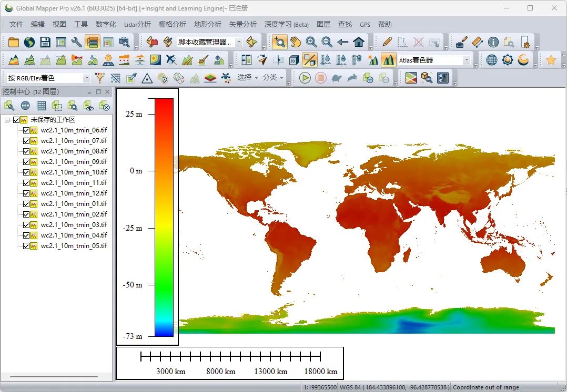Screen dimensions: 567x392
Task: Activate the Feature Info tool
Action: (x=493, y=42)
